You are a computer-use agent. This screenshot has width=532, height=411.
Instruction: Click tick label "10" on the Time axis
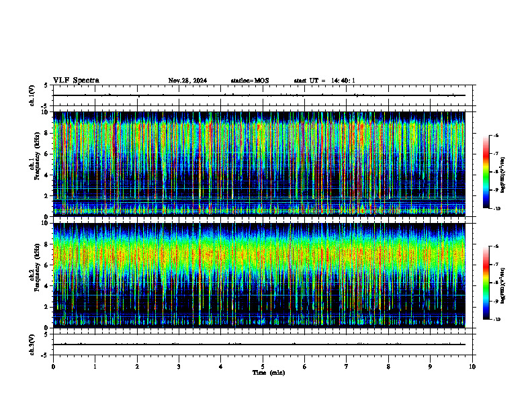click(x=472, y=367)
